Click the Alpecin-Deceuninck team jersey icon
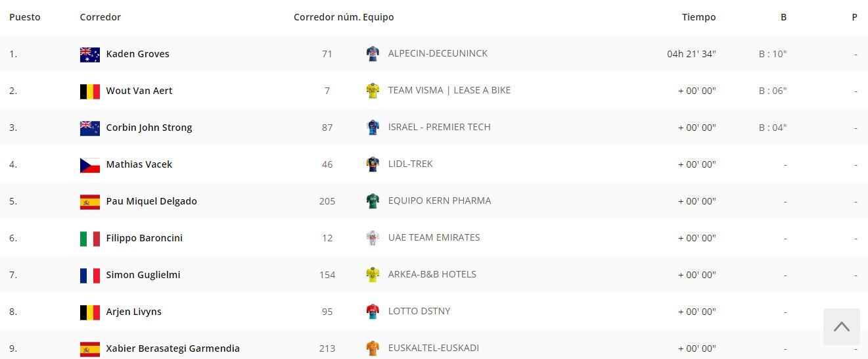The image size is (868, 359). [373, 54]
